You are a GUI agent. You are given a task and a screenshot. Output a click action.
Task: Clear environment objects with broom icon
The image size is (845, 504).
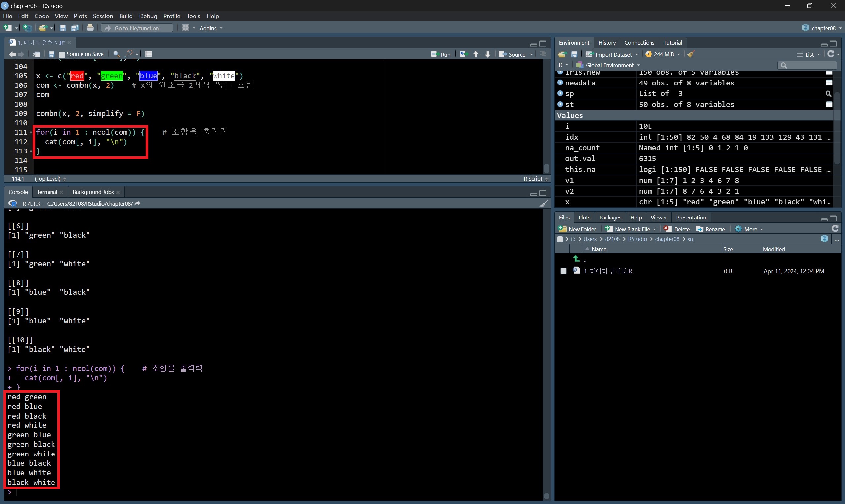tap(691, 54)
